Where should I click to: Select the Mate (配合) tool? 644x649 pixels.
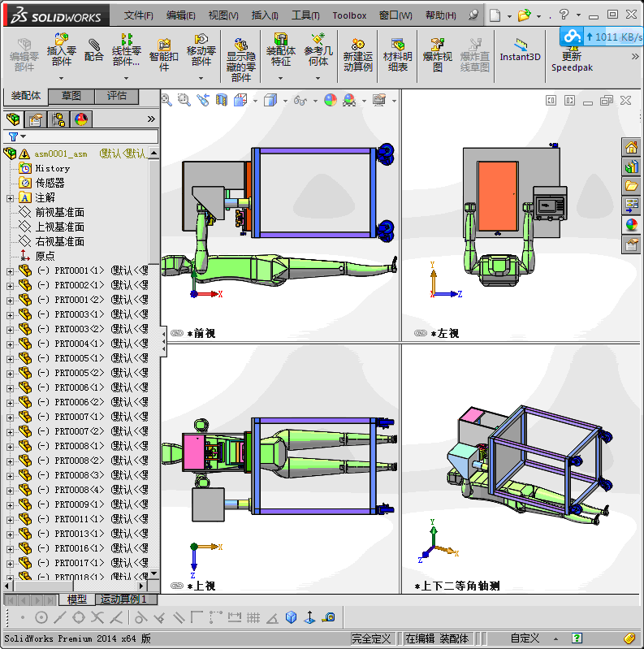coord(93,50)
